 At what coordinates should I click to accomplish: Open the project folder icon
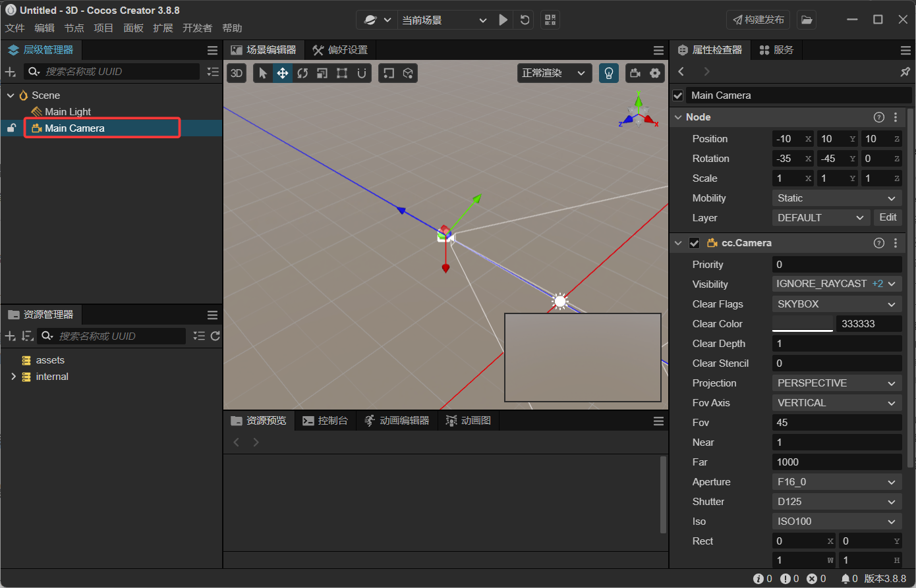(806, 20)
